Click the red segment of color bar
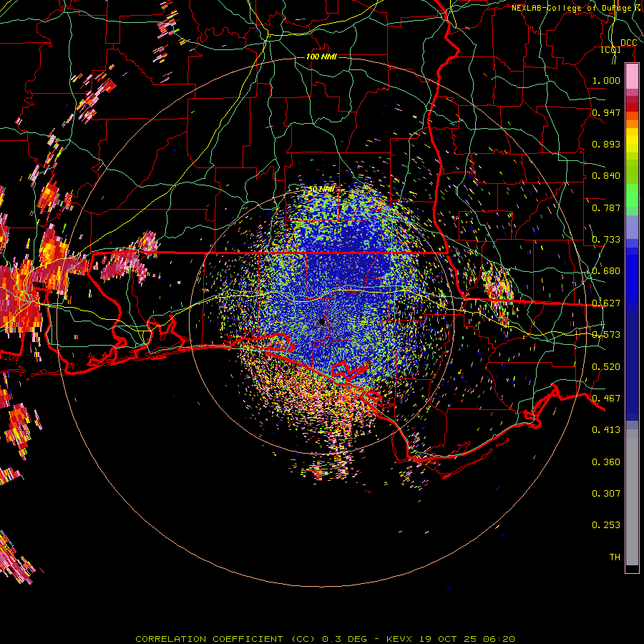Screen dimensions: 644x644 [x=632, y=107]
